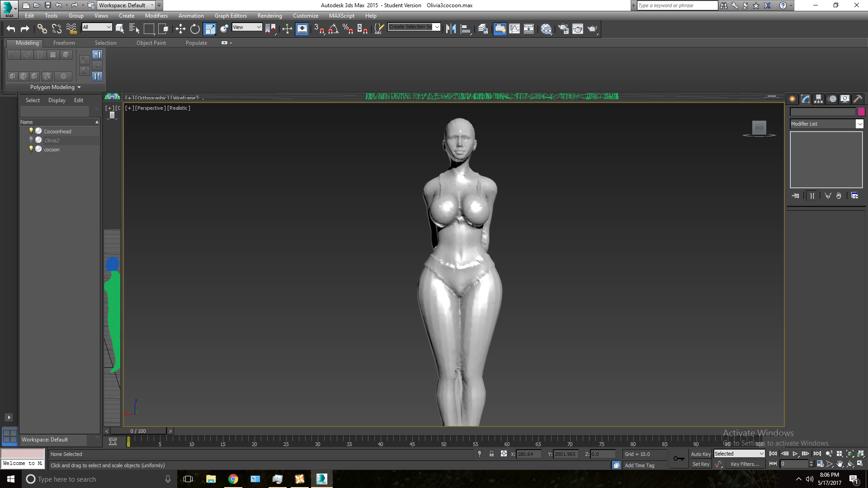Open the Curve Editor from toolbar
The height and width of the screenshot is (488, 868).
pyautogui.click(x=514, y=29)
